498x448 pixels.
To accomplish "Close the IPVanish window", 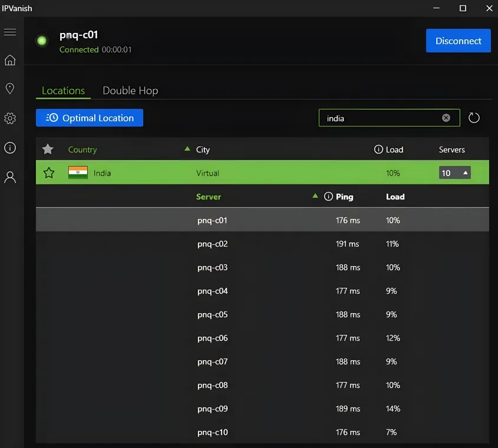I will (x=489, y=8).
